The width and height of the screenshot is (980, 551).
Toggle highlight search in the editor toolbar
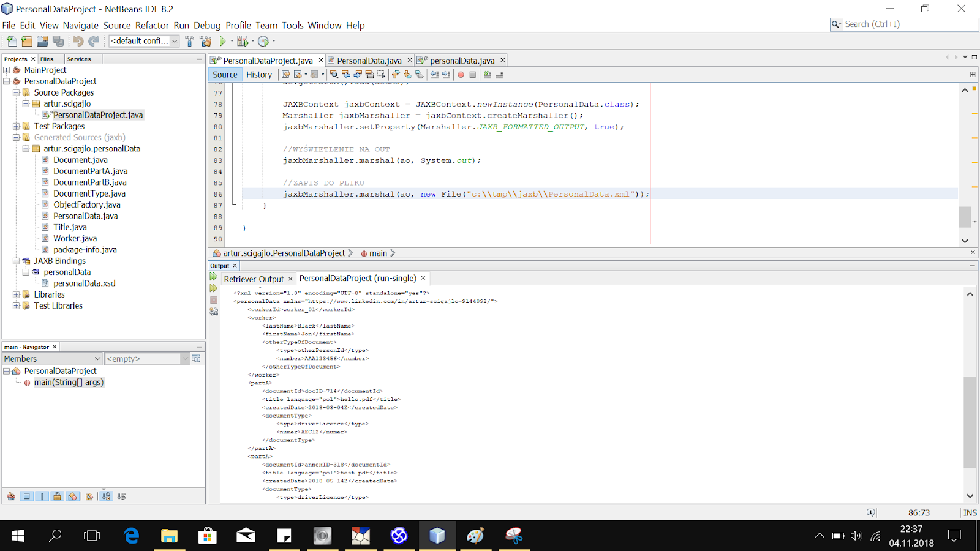[x=369, y=74]
